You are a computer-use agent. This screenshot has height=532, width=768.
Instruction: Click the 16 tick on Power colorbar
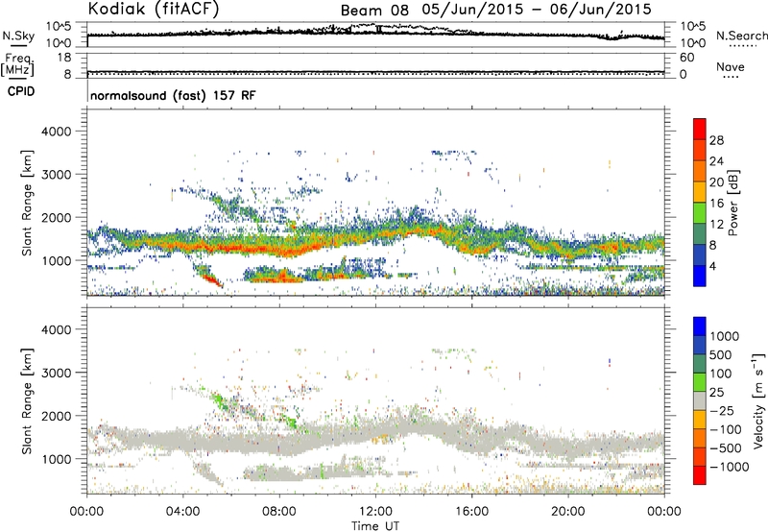coord(716,204)
